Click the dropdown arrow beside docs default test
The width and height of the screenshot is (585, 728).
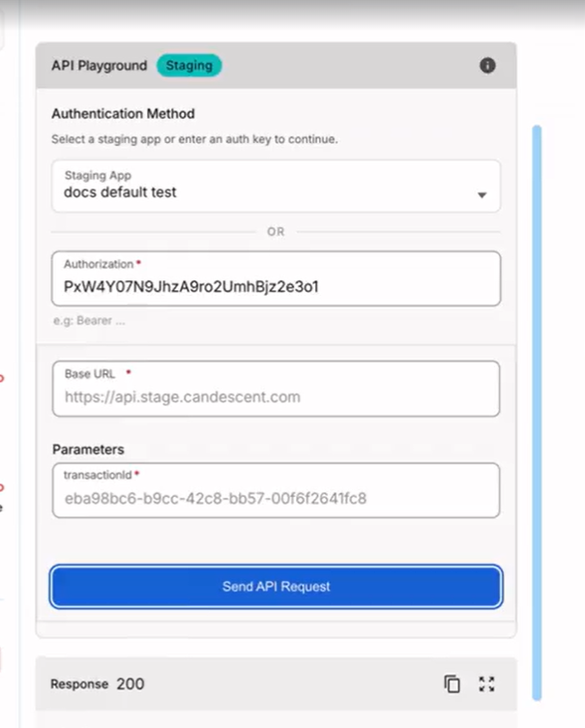(x=482, y=195)
